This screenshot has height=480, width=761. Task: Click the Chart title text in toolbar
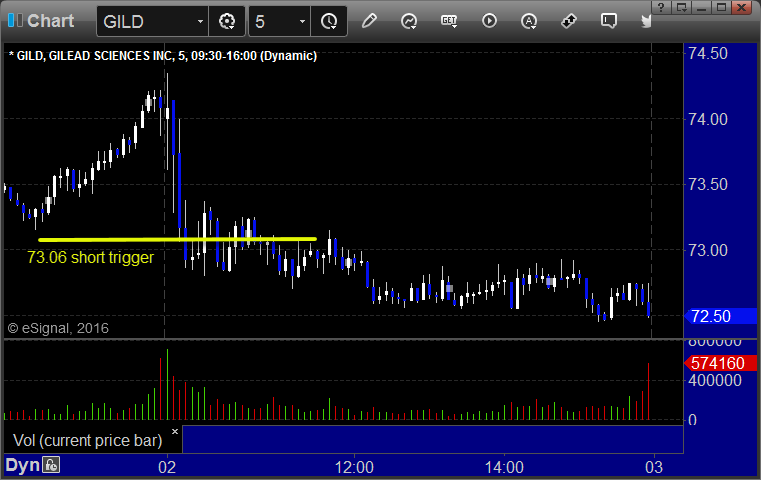coord(50,21)
